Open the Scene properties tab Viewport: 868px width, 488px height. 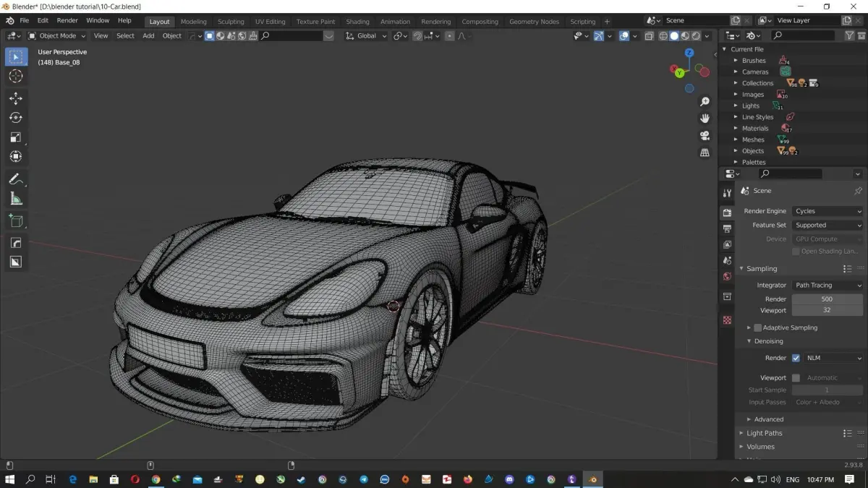point(727,260)
